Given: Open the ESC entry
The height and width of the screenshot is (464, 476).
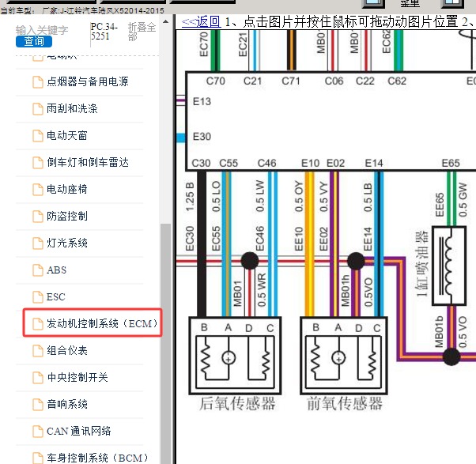Looking at the screenshot, I should click(56, 296).
